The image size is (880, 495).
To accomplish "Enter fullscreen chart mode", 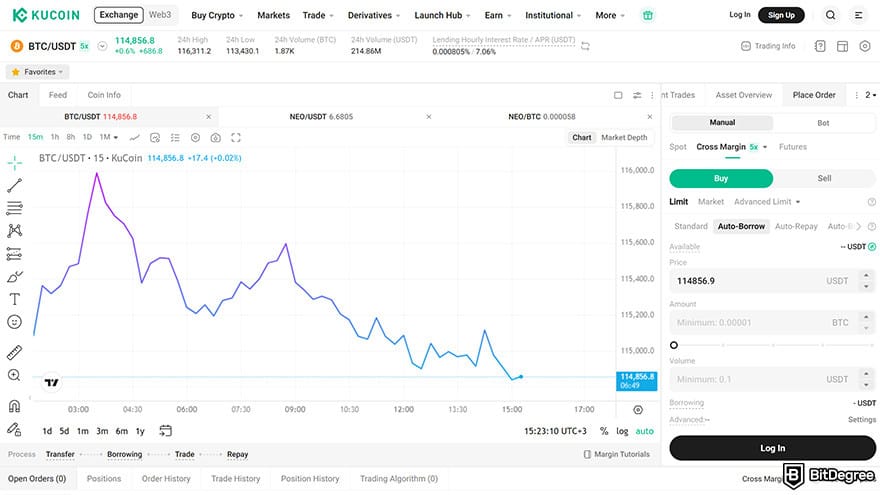I will 236,138.
